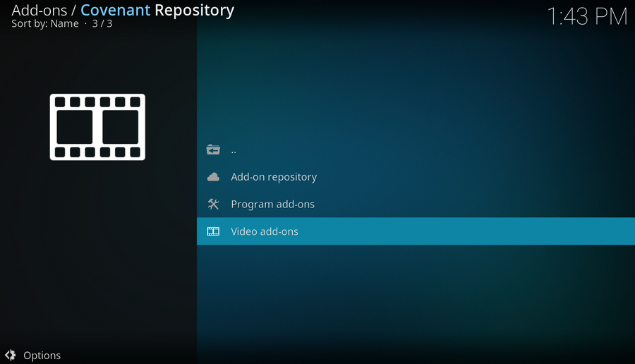Open the Add-on repository entry
This screenshot has width=635, height=364.
tap(416, 177)
